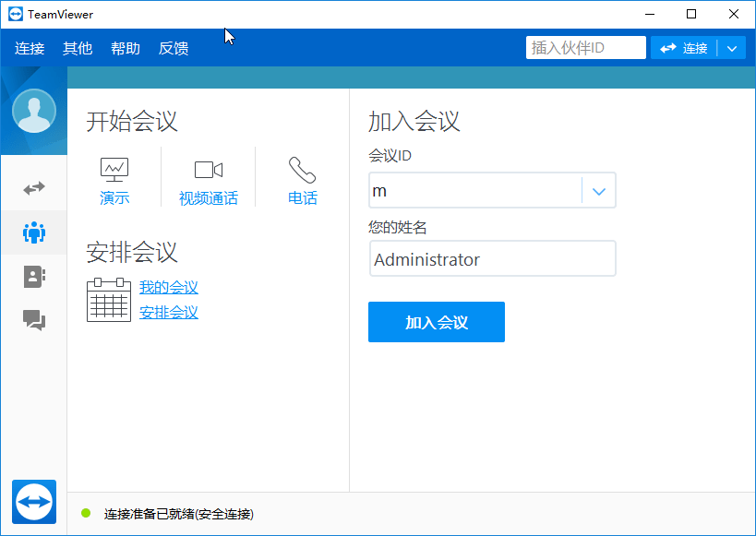Open the 帮助 menu
This screenshot has height=536, width=756.
click(126, 48)
